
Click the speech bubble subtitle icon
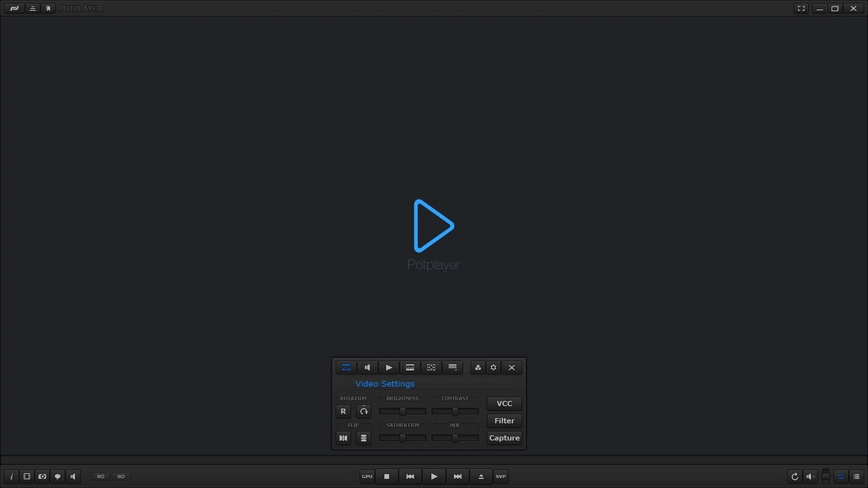[58, 476]
